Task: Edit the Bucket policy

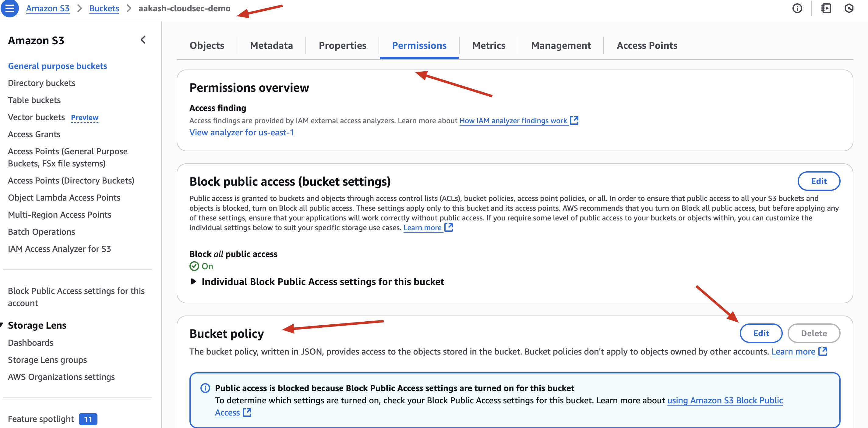Action: [761, 333]
